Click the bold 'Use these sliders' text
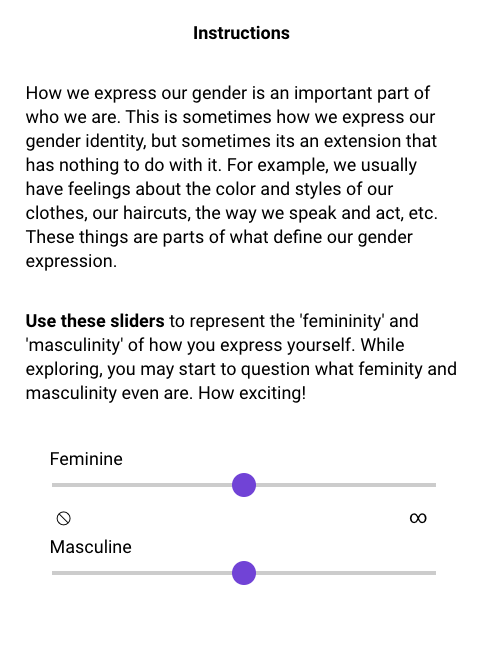Image resolution: width=484 pixels, height=659 pixels. pyautogui.click(x=95, y=321)
